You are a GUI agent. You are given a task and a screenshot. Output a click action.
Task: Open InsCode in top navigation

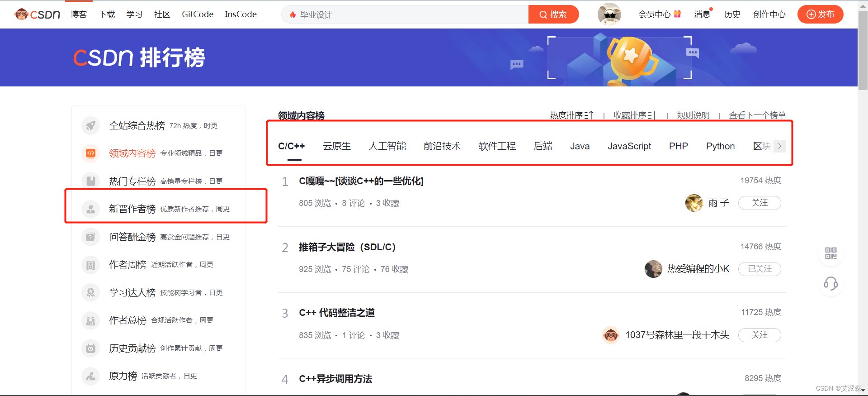coord(241,14)
